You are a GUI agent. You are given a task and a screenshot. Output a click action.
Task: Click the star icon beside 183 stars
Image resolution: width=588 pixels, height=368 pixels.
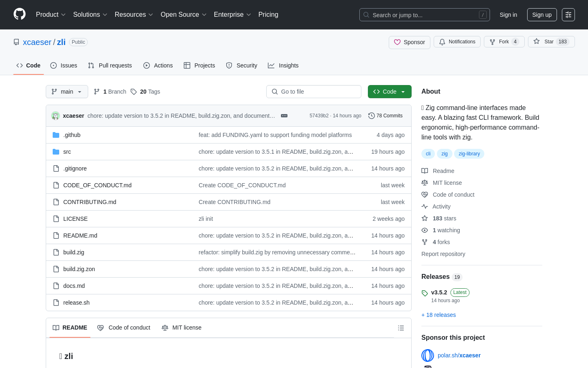point(425,218)
